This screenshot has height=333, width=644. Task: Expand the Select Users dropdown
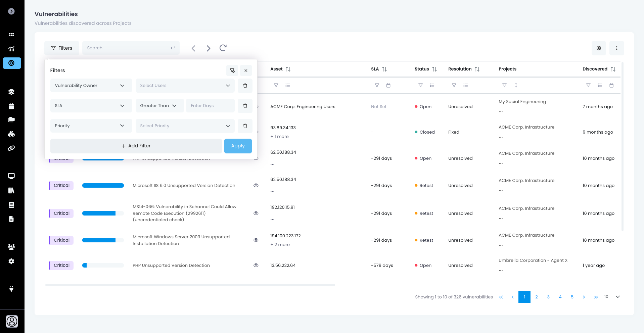[x=185, y=86]
